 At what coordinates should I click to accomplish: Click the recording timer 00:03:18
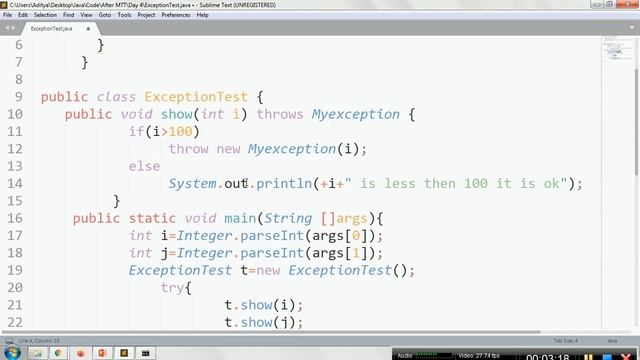click(547, 357)
